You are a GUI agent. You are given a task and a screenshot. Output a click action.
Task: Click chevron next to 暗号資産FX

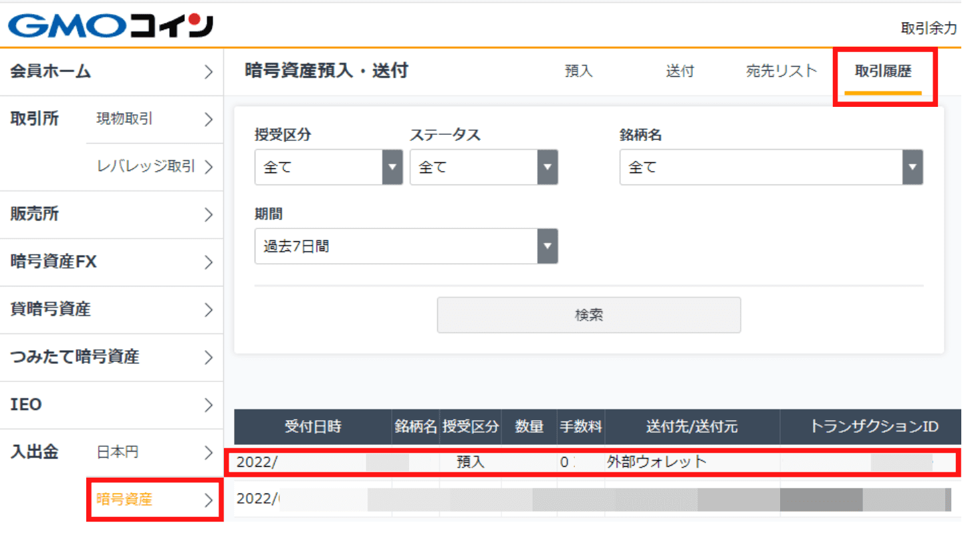[209, 262]
